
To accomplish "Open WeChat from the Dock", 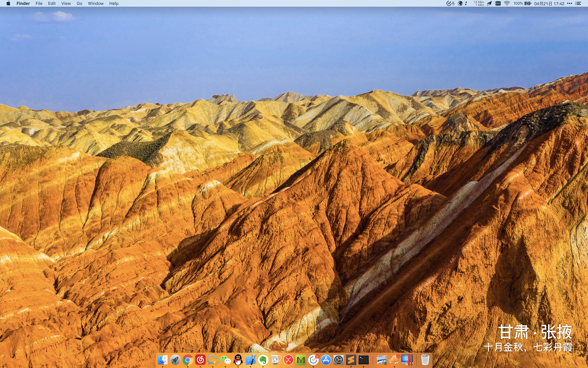I will (226, 360).
